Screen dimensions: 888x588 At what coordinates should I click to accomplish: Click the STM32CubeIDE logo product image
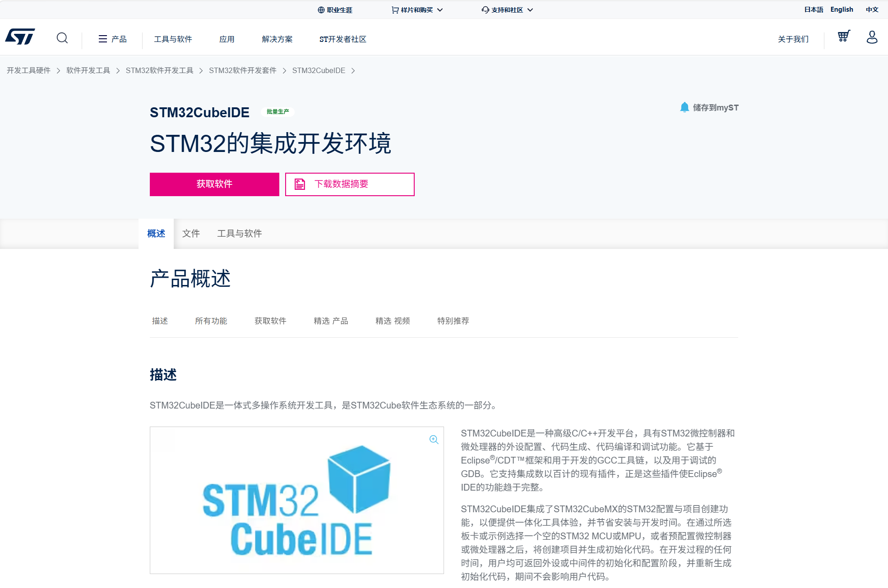297,501
